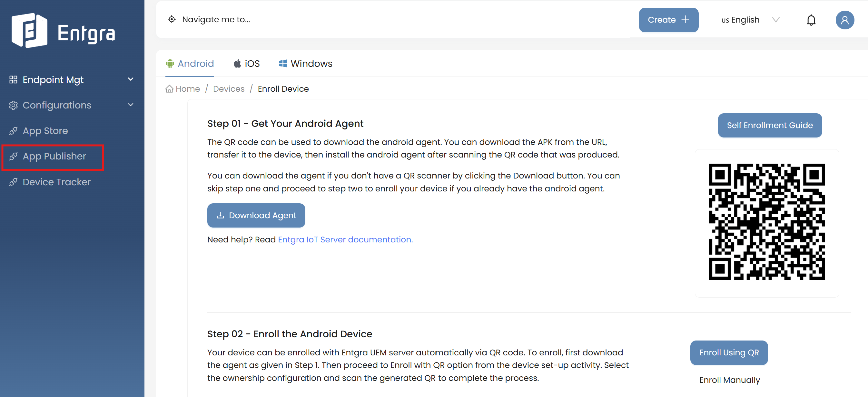Switch to the Android tab

[190, 63]
